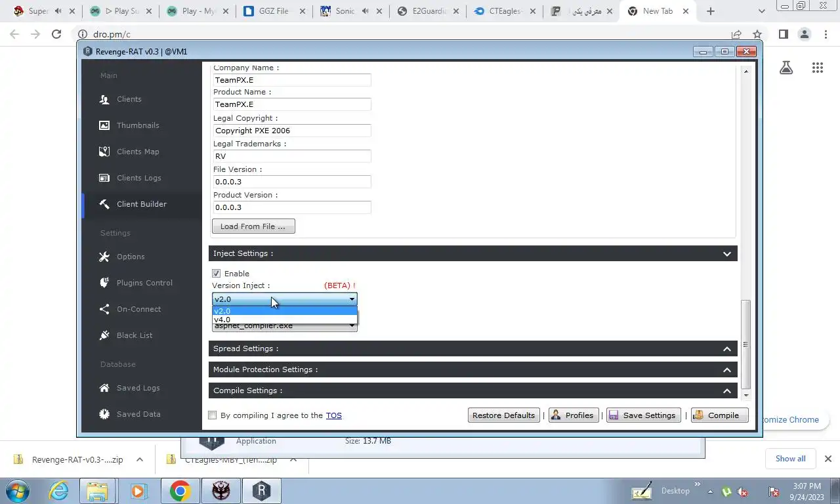Screen dimensions: 840x504
Task: Select the Client Builder hammer icon
Action: [x=104, y=204]
